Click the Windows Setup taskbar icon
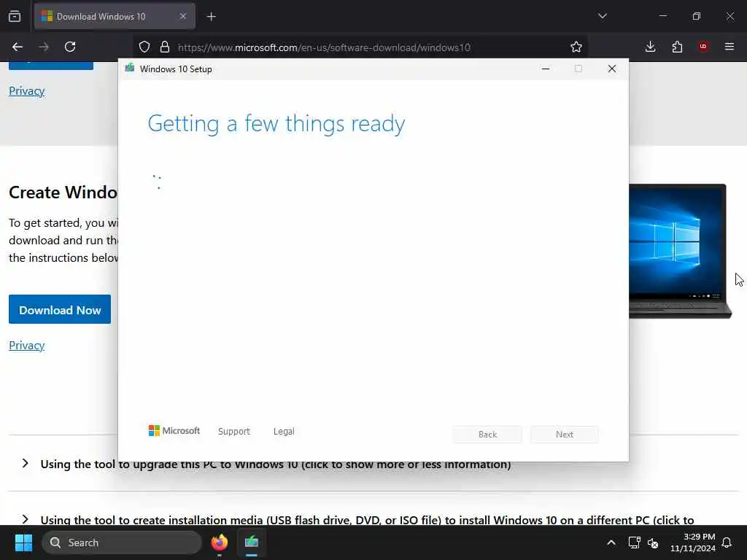This screenshot has height=560, width=747. point(252,542)
